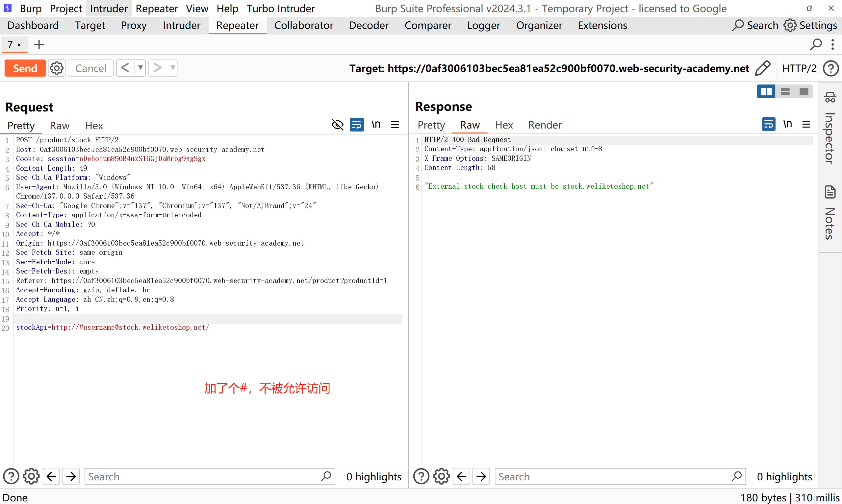The image size is (842, 504).
Task: Select the side-by-side layout view button
Action: [x=766, y=91]
